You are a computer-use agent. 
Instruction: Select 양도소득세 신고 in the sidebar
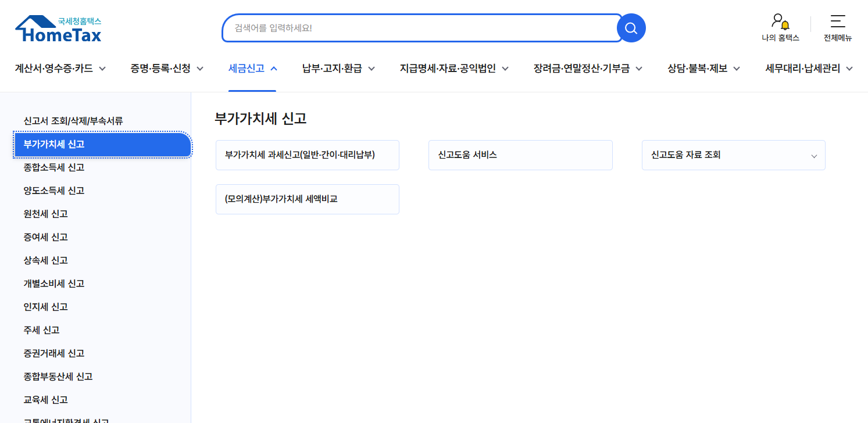point(54,191)
